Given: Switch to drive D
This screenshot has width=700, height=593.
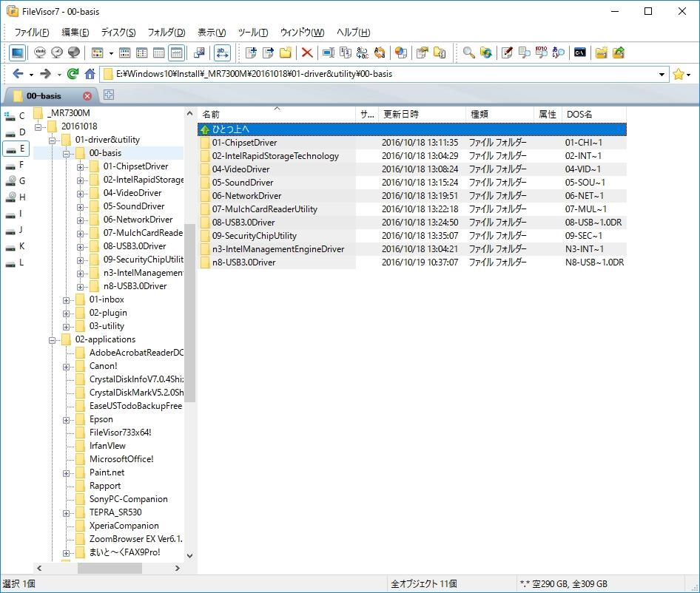Looking at the screenshot, I should [16, 132].
